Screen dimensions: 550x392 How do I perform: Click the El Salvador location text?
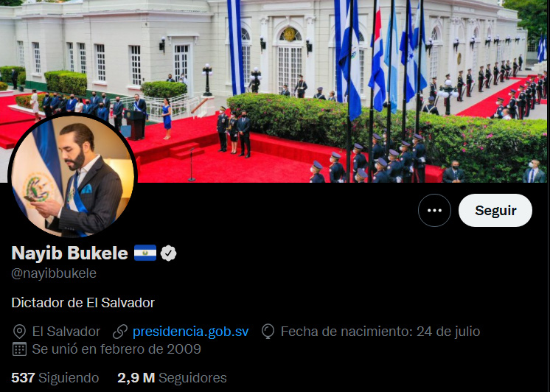[x=66, y=332]
